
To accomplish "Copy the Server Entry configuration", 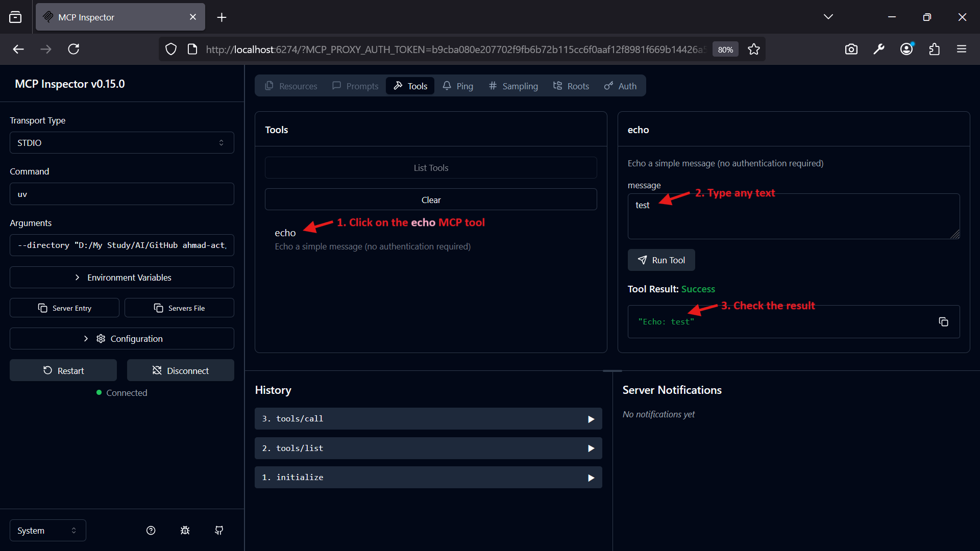I will (x=64, y=308).
